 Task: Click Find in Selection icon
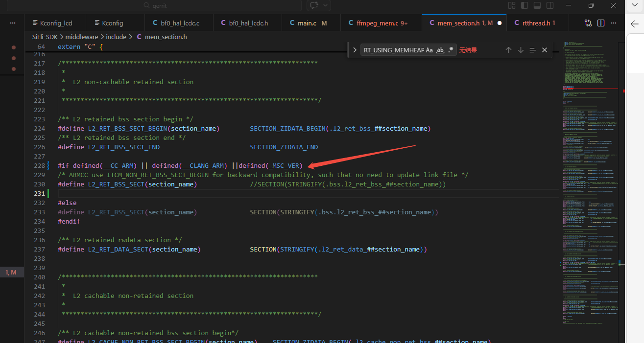(x=532, y=50)
